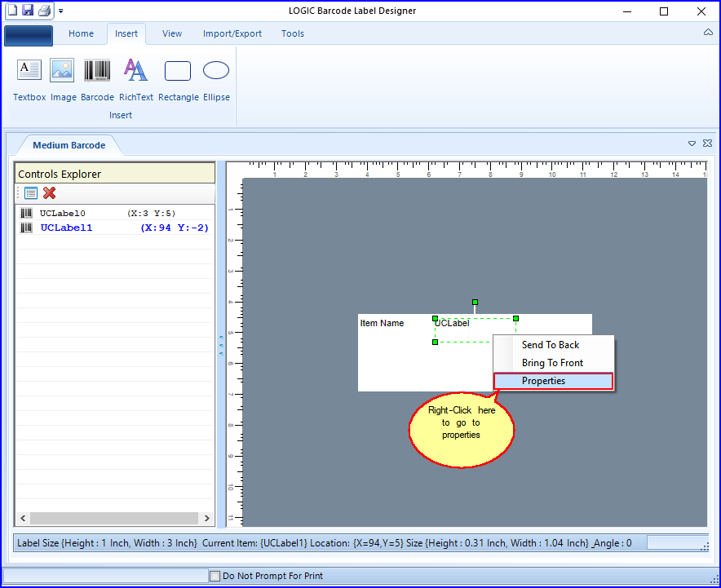Enable Do Not Prompt For Print checkbox

215,576
